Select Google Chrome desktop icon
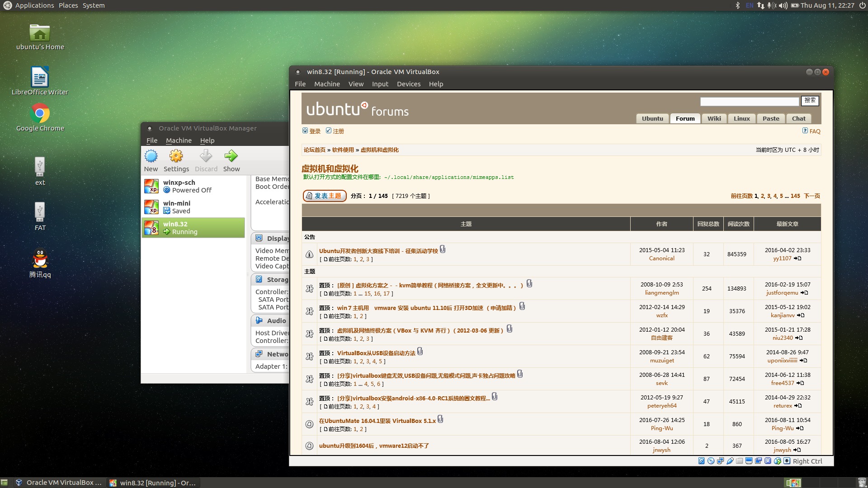 pos(40,117)
